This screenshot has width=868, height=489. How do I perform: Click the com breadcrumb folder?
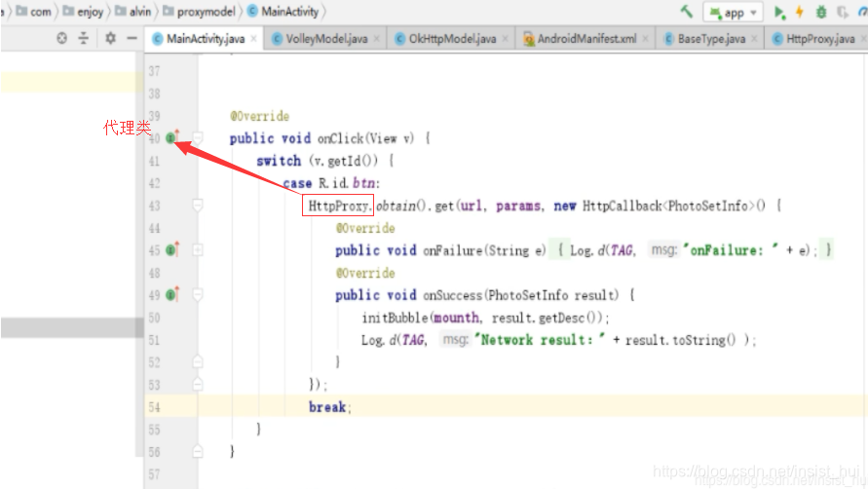pyautogui.click(x=34, y=12)
